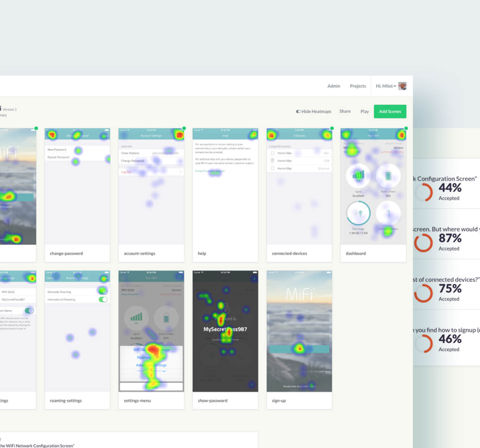Click signal strength icon in dashboard scene
The width and height of the screenshot is (480, 448).
(358, 175)
